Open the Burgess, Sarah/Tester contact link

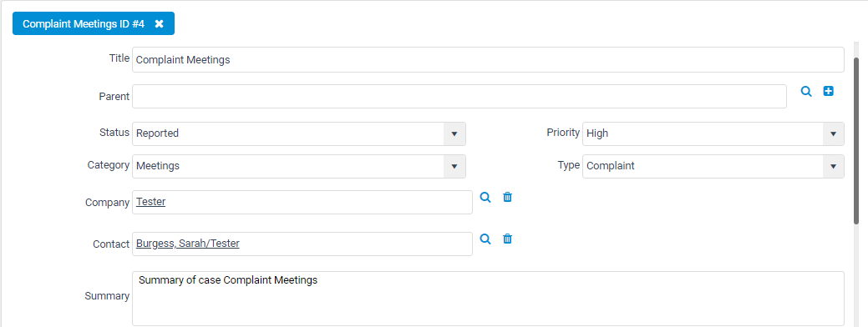click(188, 244)
